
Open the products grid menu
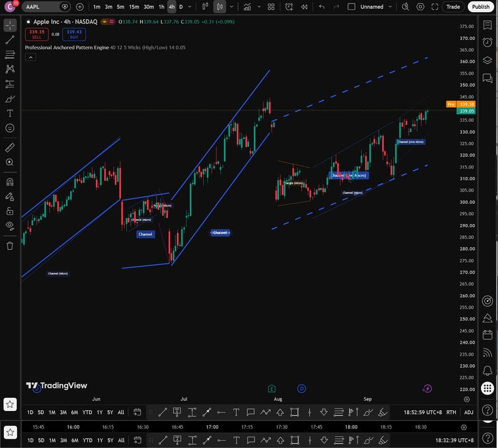tap(487, 388)
